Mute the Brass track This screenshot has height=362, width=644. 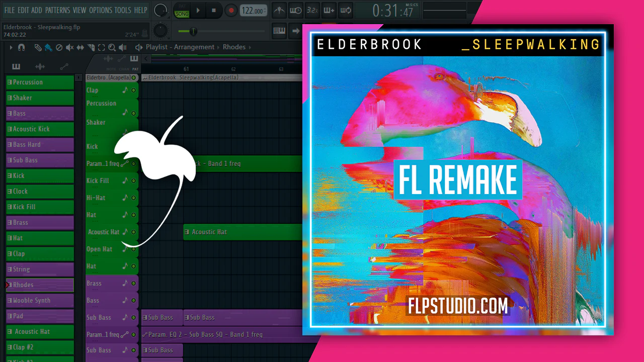133,284
